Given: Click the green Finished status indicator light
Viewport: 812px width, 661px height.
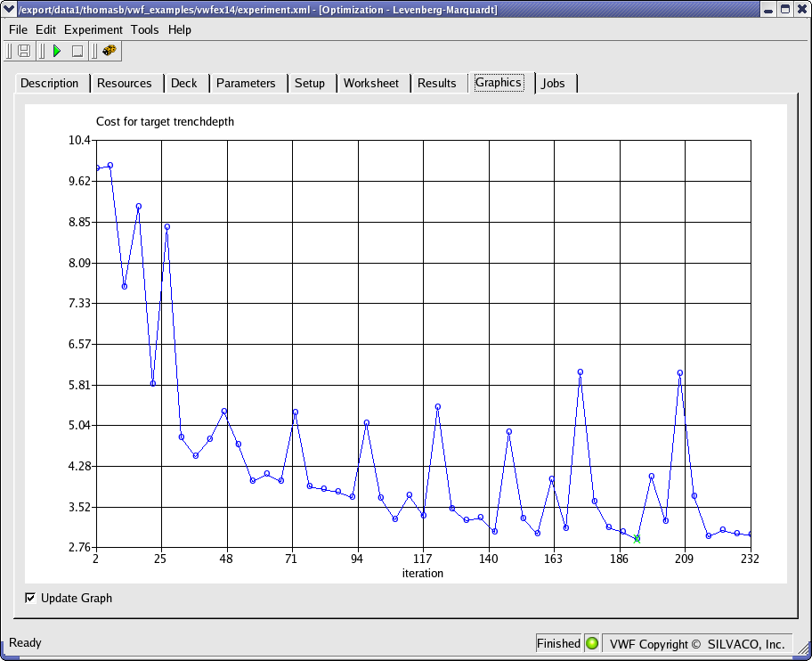Looking at the screenshot, I should [x=592, y=643].
